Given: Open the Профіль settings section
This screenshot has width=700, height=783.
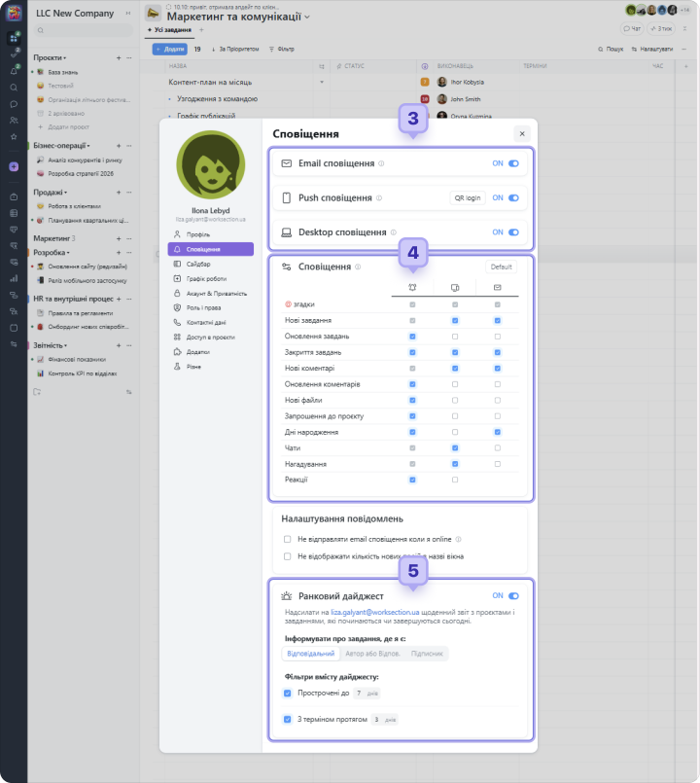Looking at the screenshot, I should [197, 234].
